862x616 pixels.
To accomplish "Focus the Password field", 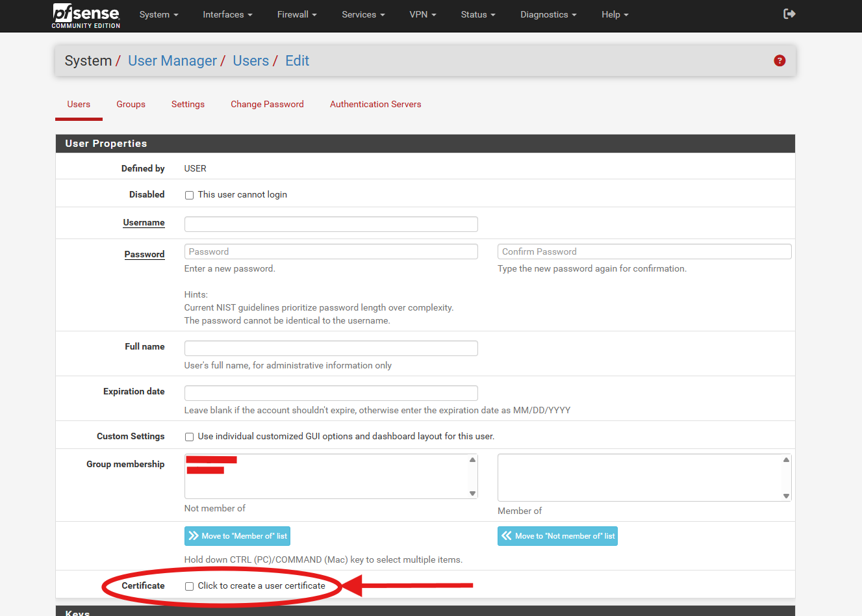I will coord(331,251).
